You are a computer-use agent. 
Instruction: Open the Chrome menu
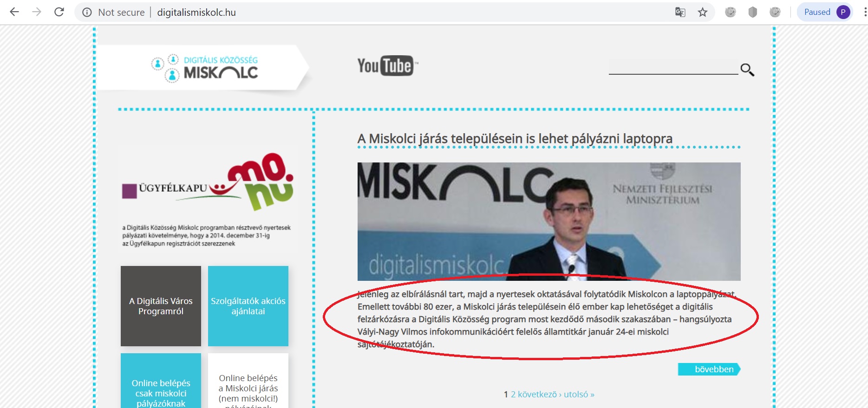coord(865,13)
